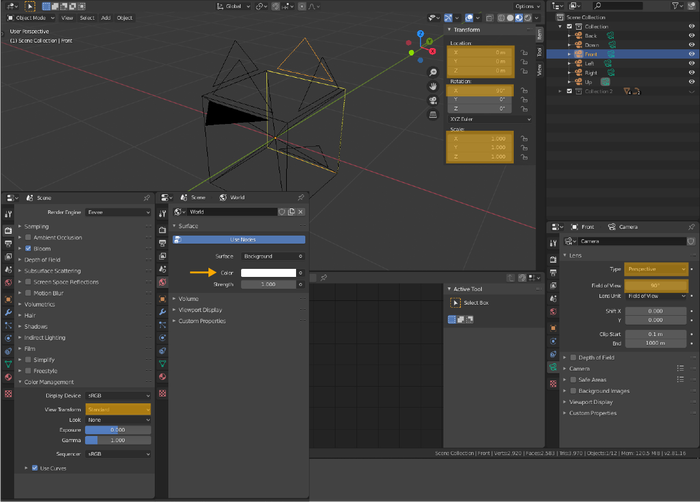Open XYZ Euler rotation mode dropdown
Screen dimensions: 700x502
[x=490, y=119]
